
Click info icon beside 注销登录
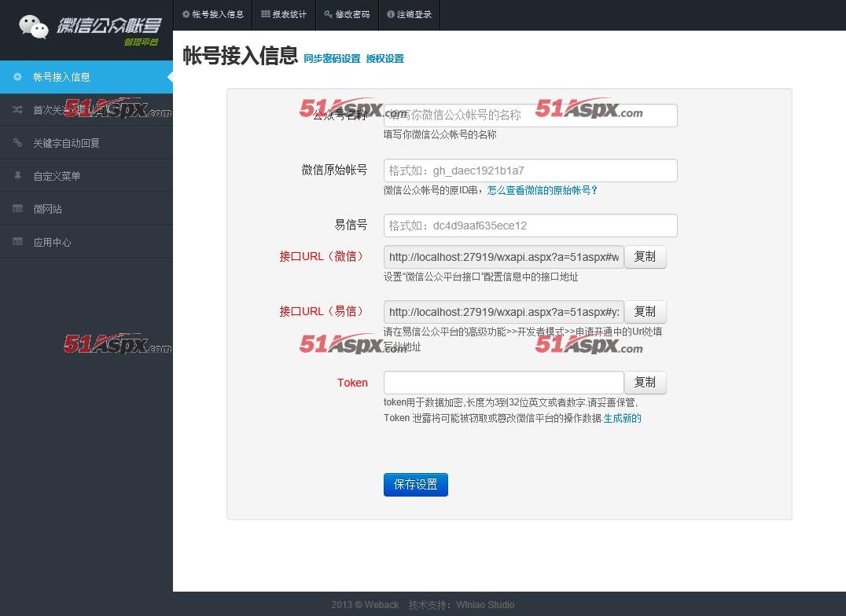point(391,15)
